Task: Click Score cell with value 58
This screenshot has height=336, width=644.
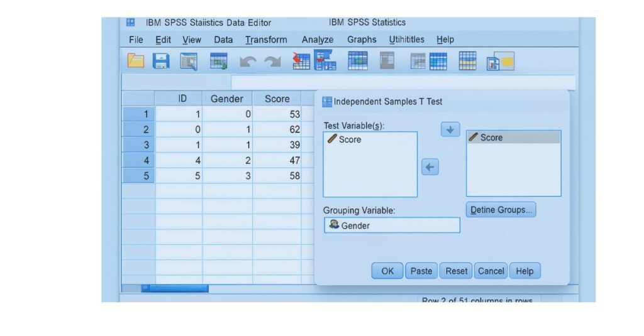Action: [x=277, y=176]
